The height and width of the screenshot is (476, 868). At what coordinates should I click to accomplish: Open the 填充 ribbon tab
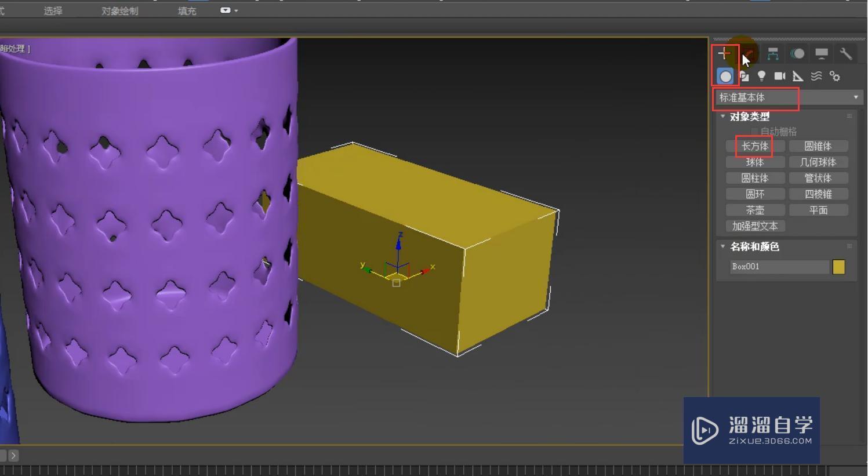(x=187, y=10)
